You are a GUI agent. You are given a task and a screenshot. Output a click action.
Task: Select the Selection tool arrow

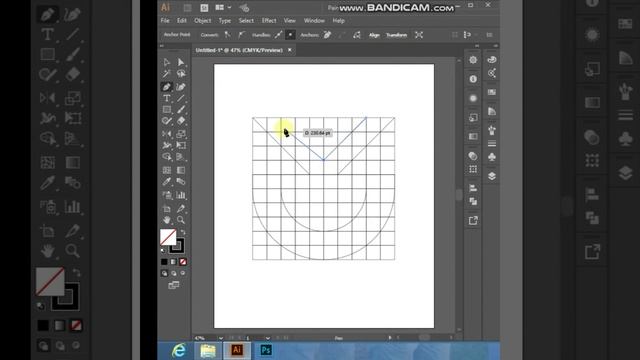[167, 62]
